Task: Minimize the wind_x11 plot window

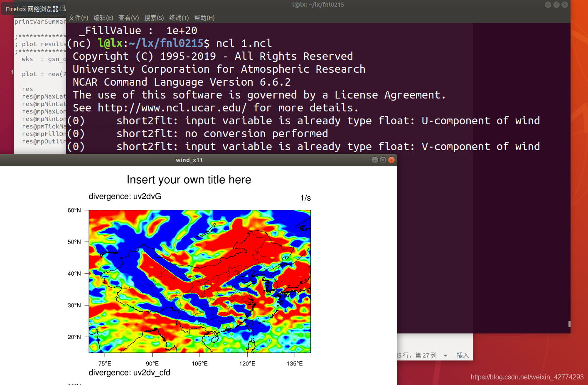Action: point(375,160)
